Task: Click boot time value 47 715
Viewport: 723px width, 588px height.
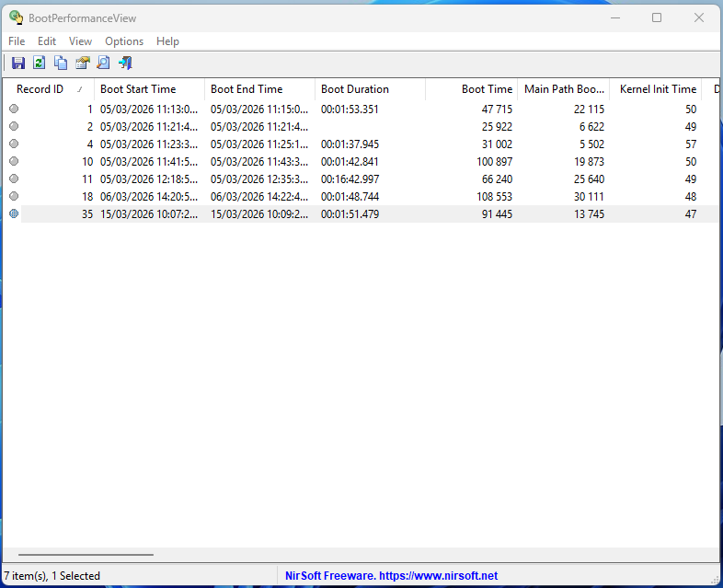Action: click(x=497, y=110)
